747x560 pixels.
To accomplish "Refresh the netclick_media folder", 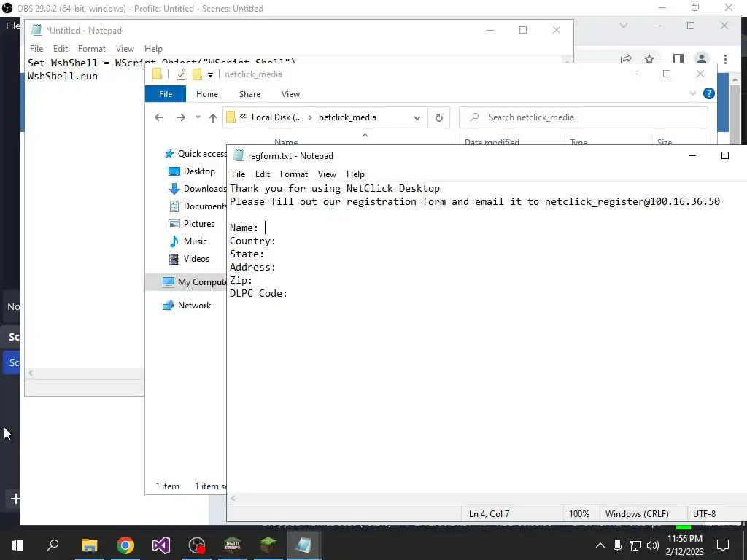I will pyautogui.click(x=438, y=117).
